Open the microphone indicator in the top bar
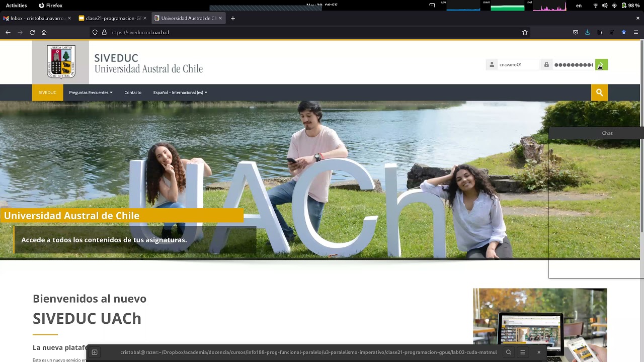This screenshot has height=362, width=644. (614, 6)
